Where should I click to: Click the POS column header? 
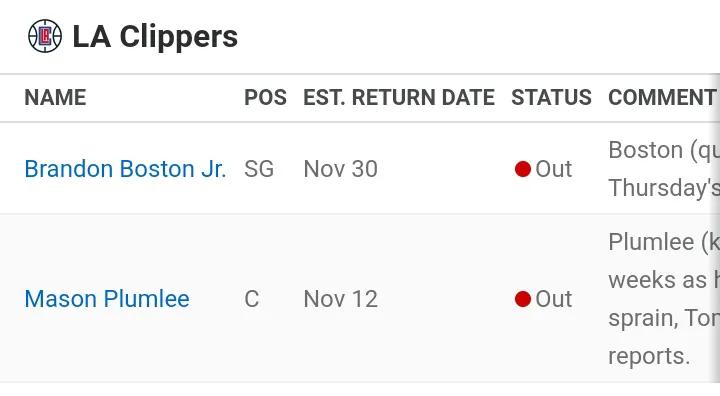[x=265, y=97]
